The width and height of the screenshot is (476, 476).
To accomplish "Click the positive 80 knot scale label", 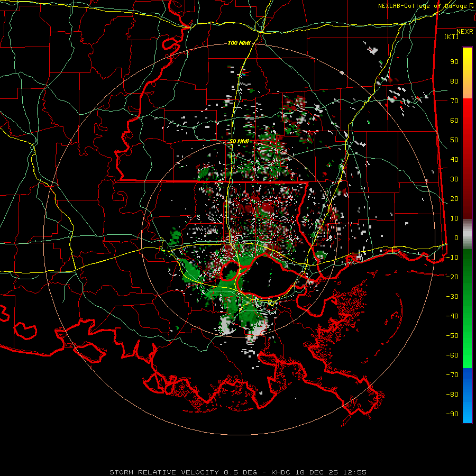I will coord(454,81).
